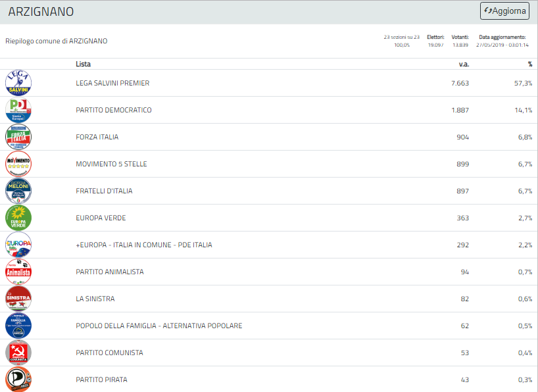Select the MOVIMENTO 5 STELLE list name
This screenshot has width=538, height=392.
(x=111, y=164)
